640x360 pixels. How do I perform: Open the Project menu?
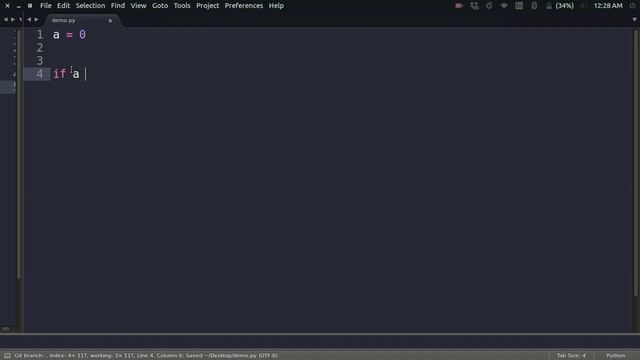pos(207,6)
